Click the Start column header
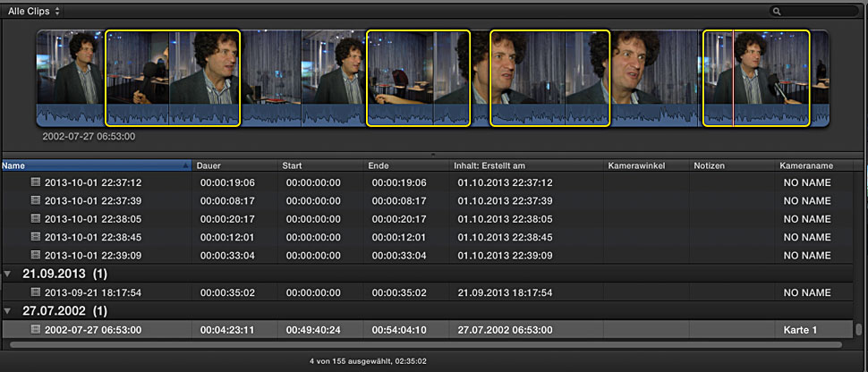The height and width of the screenshot is (372, 868). pyautogui.click(x=319, y=165)
